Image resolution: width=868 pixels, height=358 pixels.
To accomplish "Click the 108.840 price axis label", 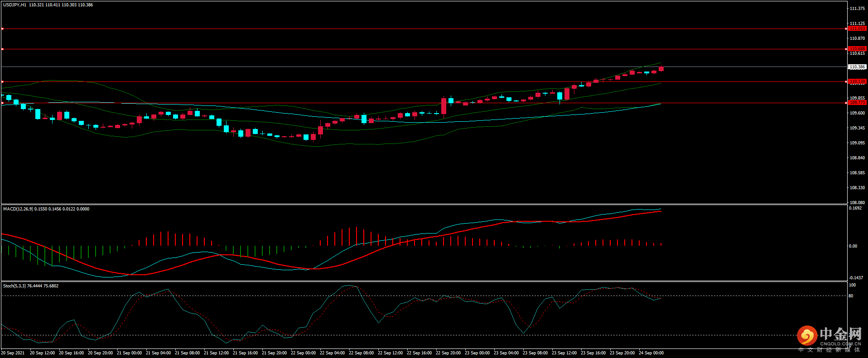I will 857,158.
